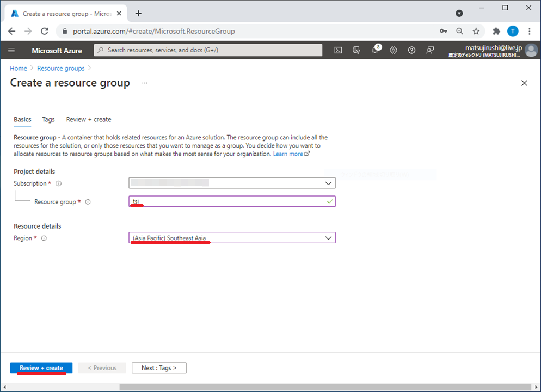Click the browser address bar URL

(x=154, y=32)
